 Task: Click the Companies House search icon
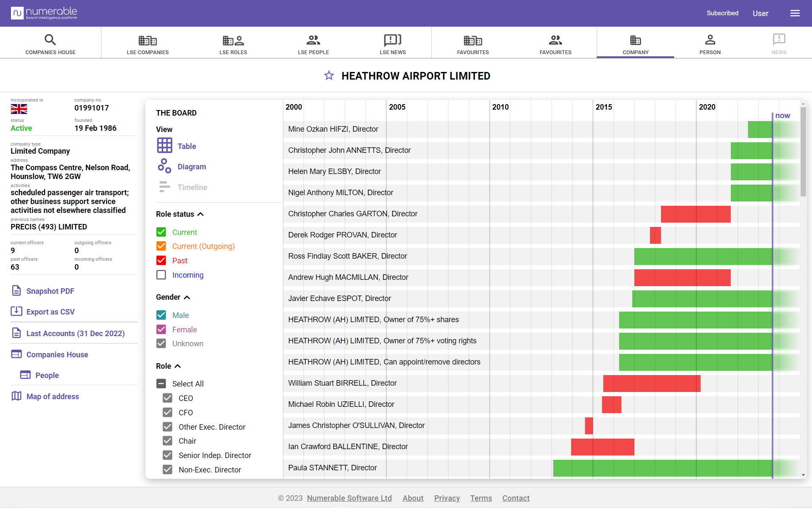coord(50,40)
